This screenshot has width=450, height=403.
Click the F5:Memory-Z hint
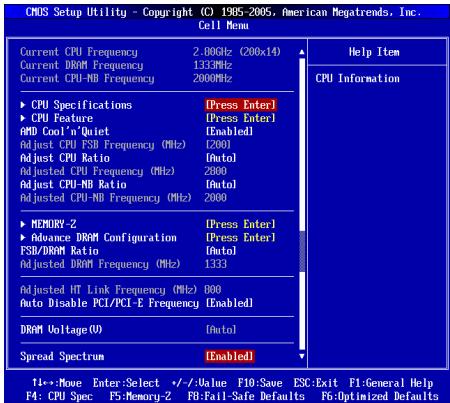[140, 396]
